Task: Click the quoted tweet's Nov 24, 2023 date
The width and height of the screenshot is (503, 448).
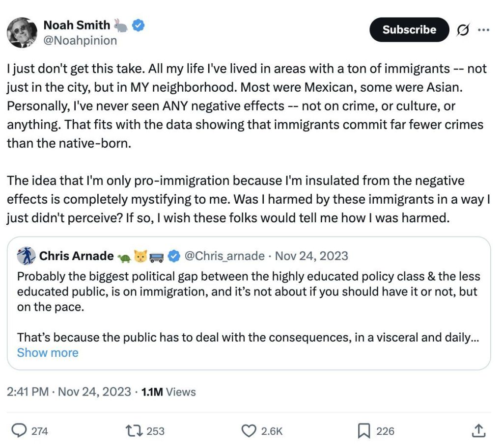Action: point(311,256)
